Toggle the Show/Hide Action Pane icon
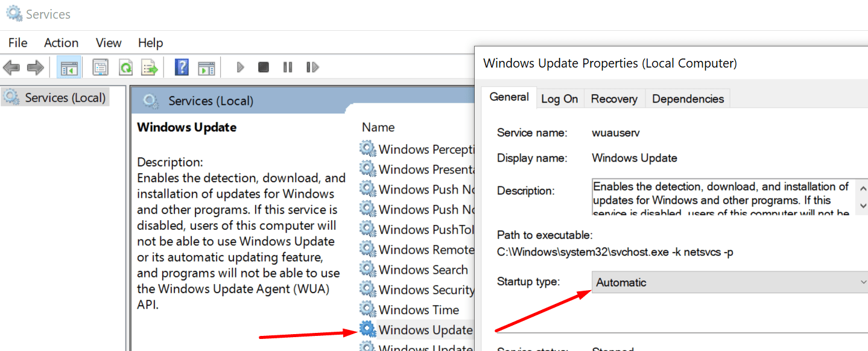 tap(207, 67)
